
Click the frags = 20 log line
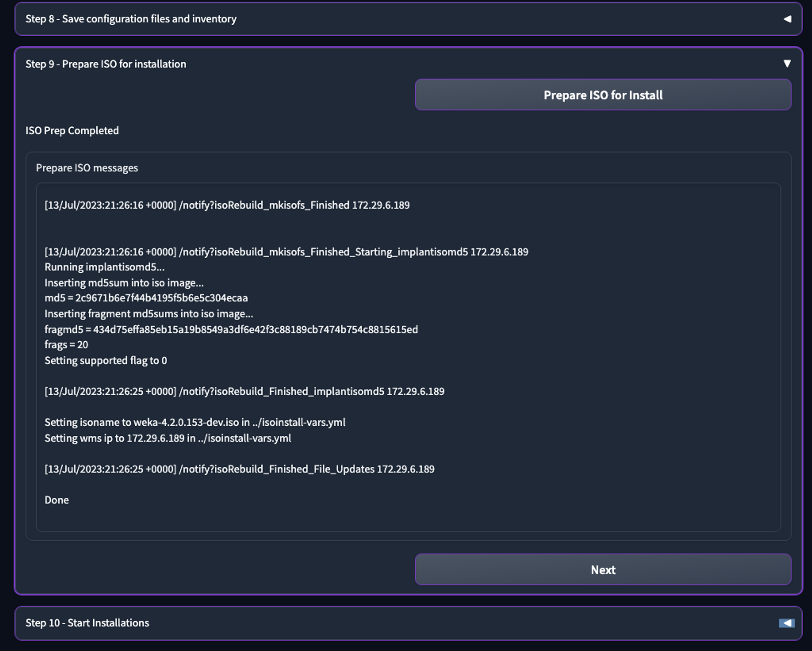coord(66,345)
